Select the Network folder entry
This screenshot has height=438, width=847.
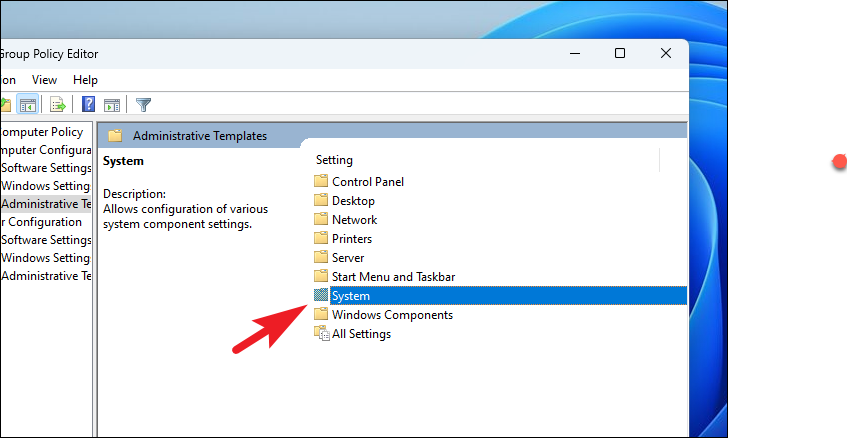click(346, 219)
